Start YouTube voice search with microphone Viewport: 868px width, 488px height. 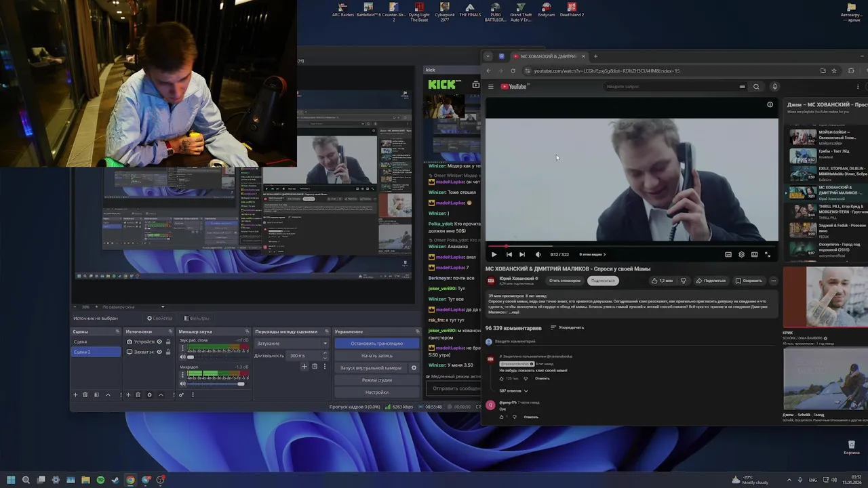point(774,86)
